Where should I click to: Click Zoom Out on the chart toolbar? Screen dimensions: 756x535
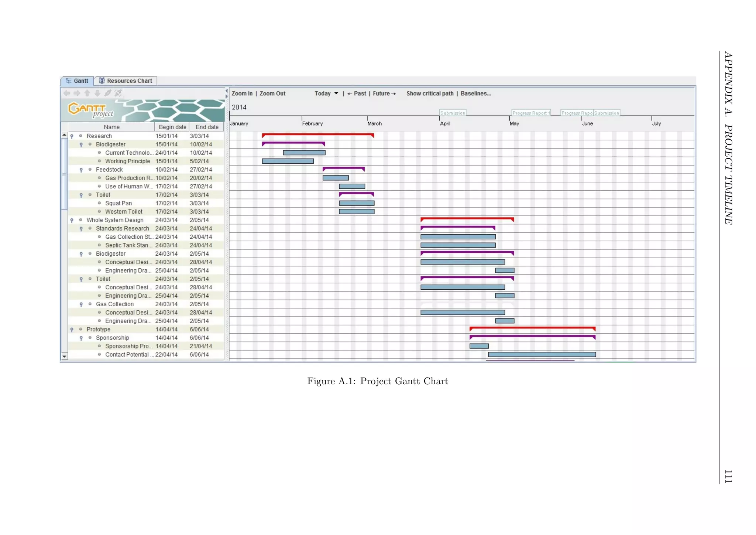click(x=272, y=93)
